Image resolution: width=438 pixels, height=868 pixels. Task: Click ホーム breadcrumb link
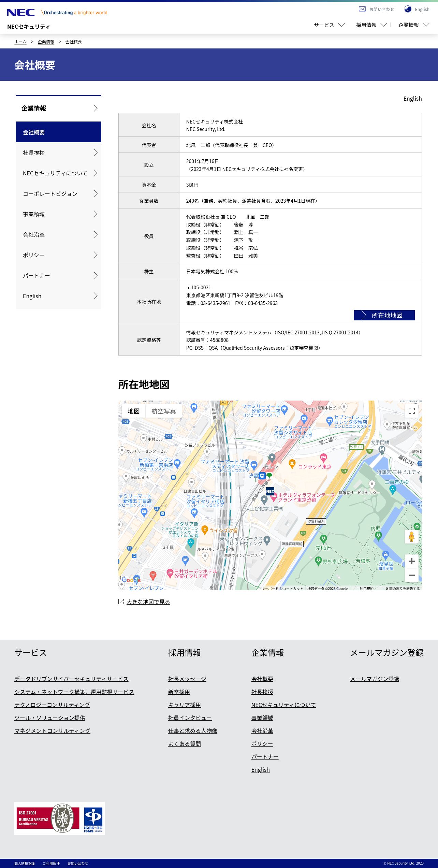coord(20,42)
